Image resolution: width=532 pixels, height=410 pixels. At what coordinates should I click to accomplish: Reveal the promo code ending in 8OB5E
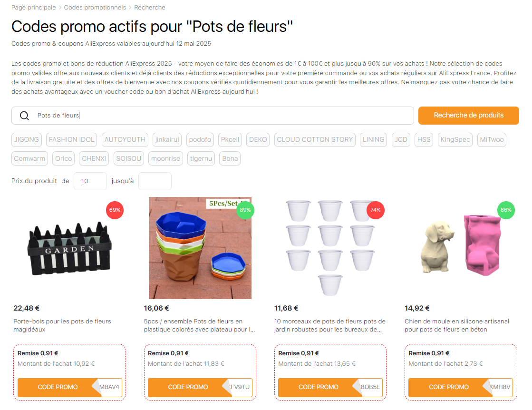click(x=330, y=387)
